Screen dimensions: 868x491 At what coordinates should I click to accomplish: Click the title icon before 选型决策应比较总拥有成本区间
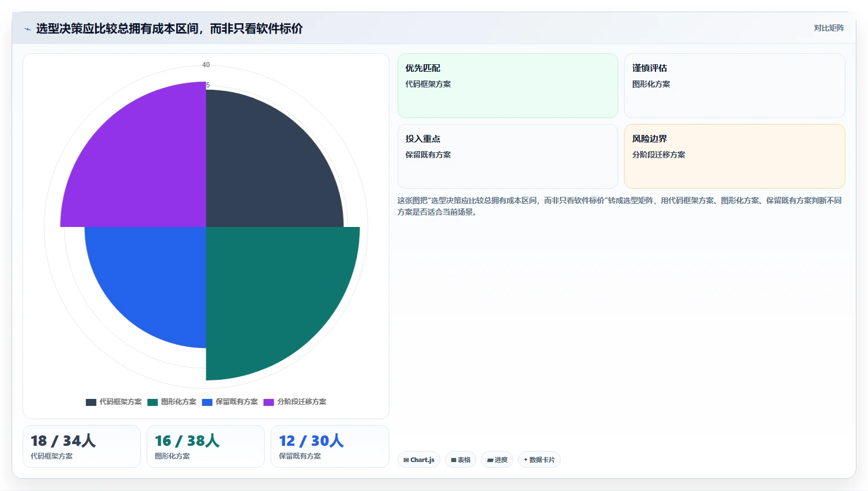tap(27, 29)
